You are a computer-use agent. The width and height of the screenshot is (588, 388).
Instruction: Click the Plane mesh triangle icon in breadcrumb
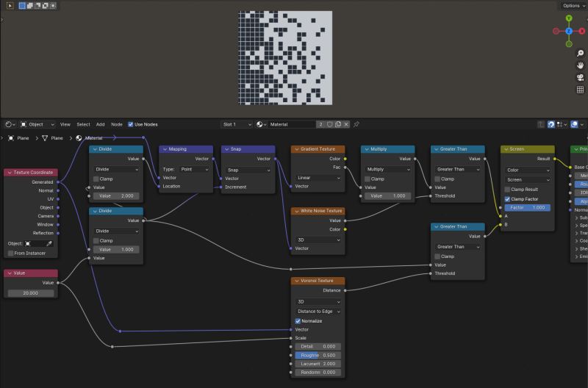45,138
